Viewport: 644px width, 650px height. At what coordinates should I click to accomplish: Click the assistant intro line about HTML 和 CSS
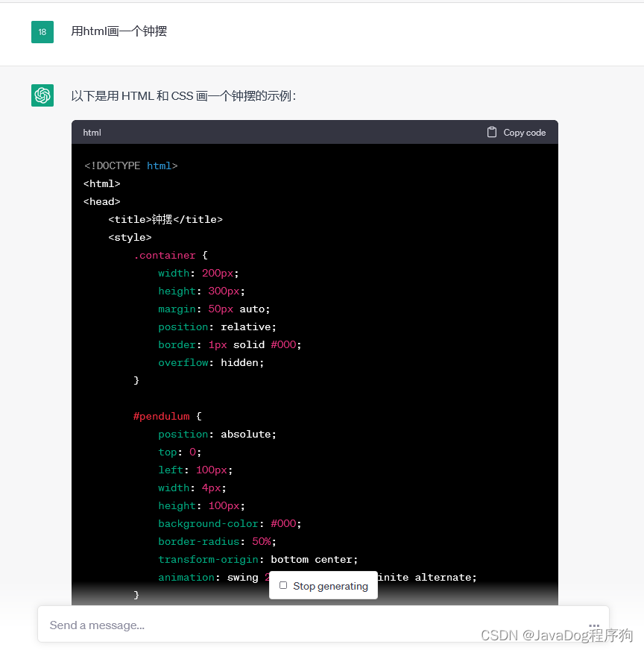pyautogui.click(x=183, y=95)
